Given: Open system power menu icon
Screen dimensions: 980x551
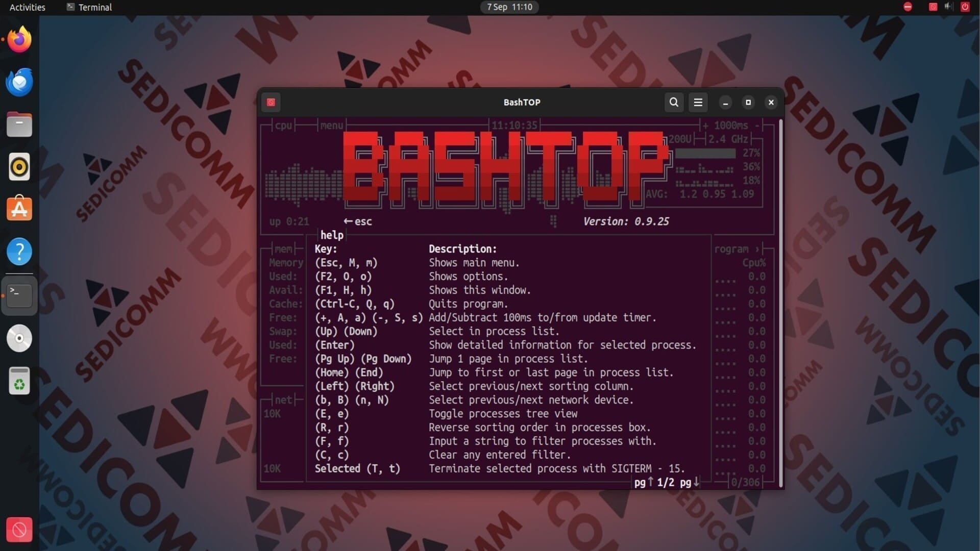Looking at the screenshot, I should 964,7.
